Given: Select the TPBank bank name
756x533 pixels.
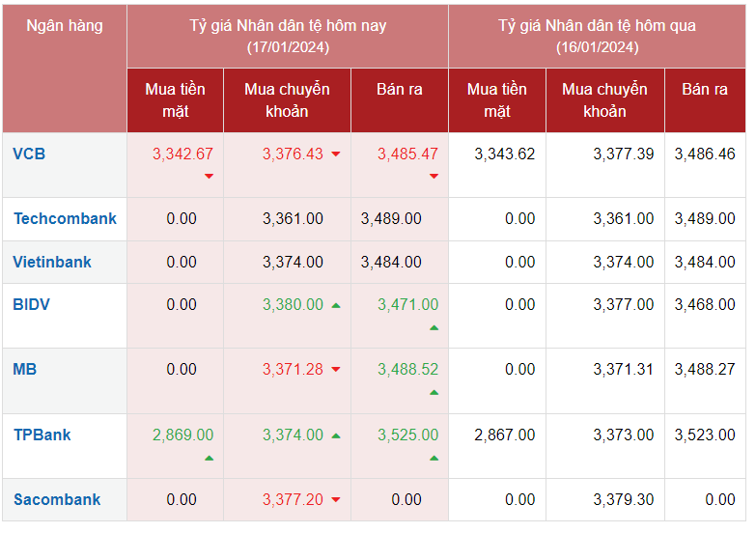Looking at the screenshot, I should [x=42, y=435].
